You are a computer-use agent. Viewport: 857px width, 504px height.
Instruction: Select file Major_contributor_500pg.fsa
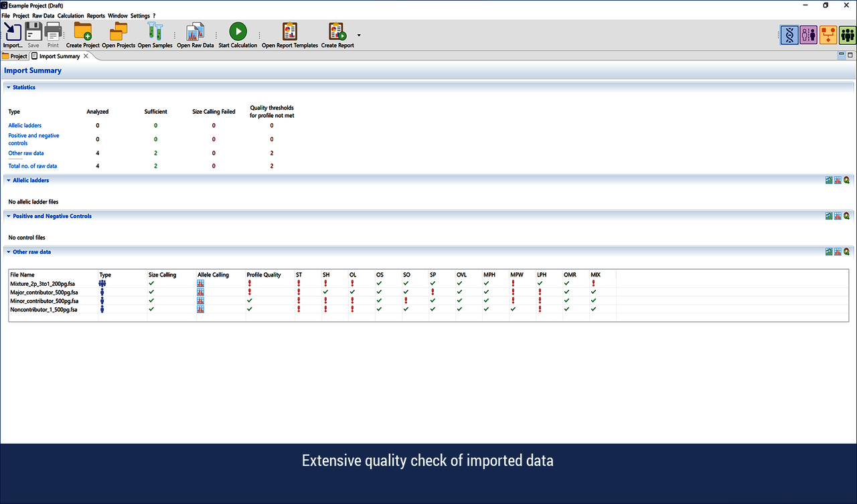pos(44,292)
